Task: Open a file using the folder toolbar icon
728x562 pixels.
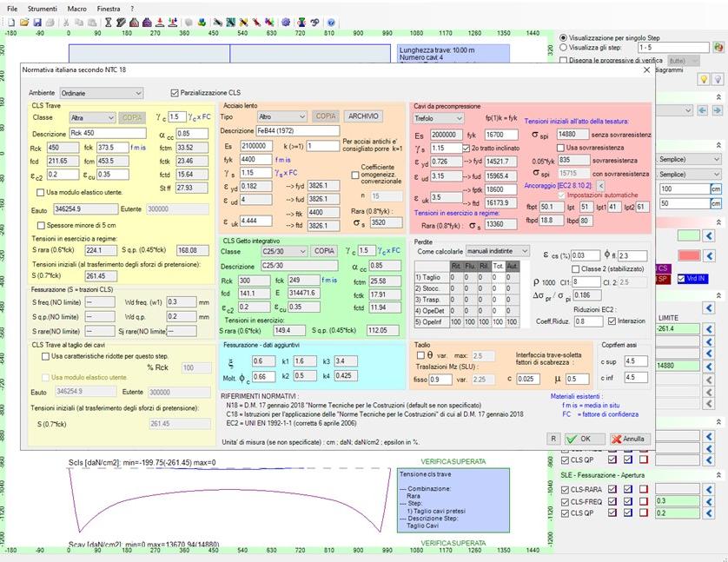Action: click(x=24, y=23)
